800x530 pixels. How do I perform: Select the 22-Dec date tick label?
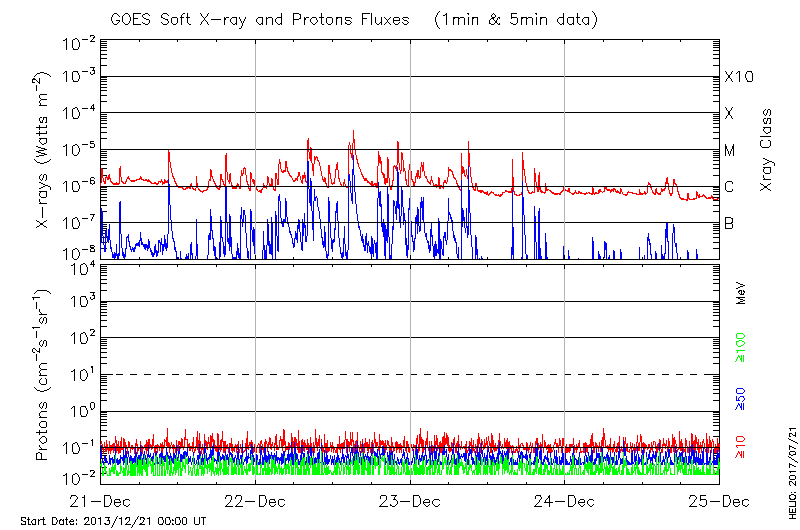point(255,501)
